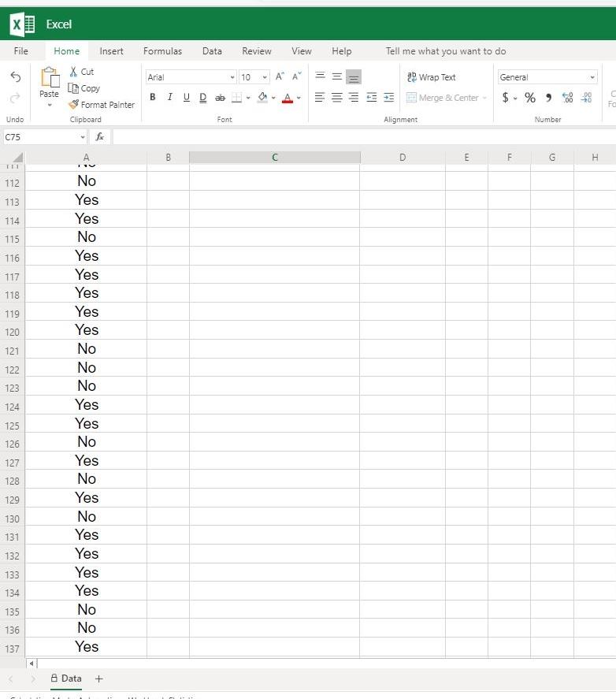
Task: Align text left
Action: tap(320, 98)
